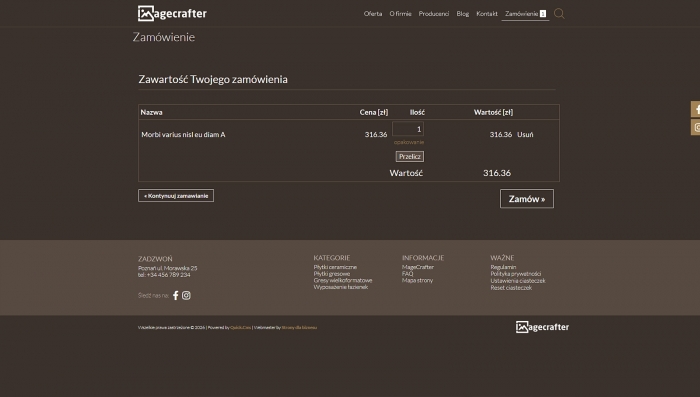Click the Zamówienie page title
The width and height of the screenshot is (700, 397).
click(164, 37)
